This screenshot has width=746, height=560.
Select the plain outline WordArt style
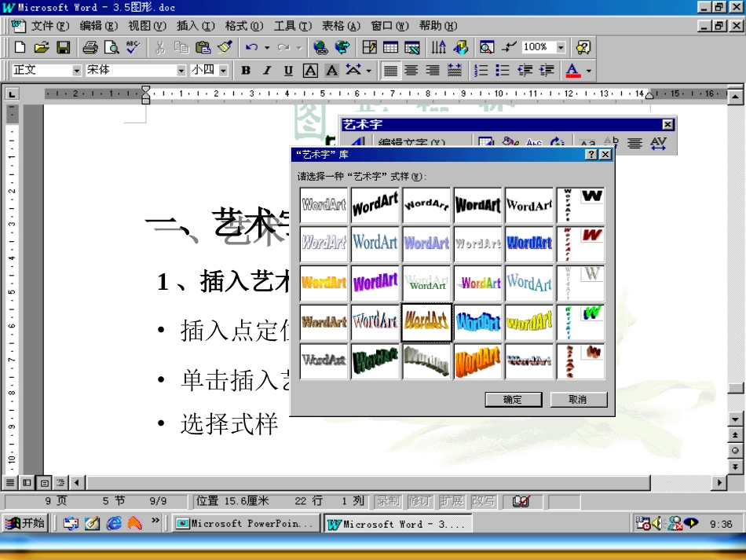pyautogui.click(x=324, y=204)
